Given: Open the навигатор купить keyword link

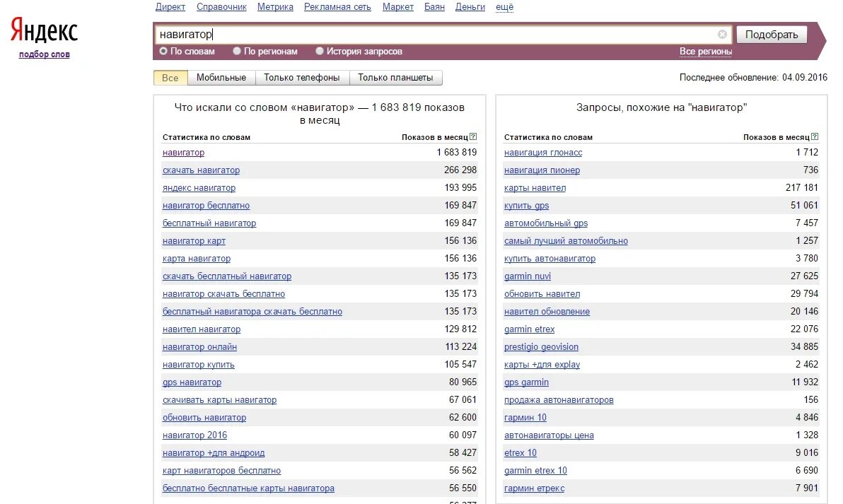Looking at the screenshot, I should point(199,365).
